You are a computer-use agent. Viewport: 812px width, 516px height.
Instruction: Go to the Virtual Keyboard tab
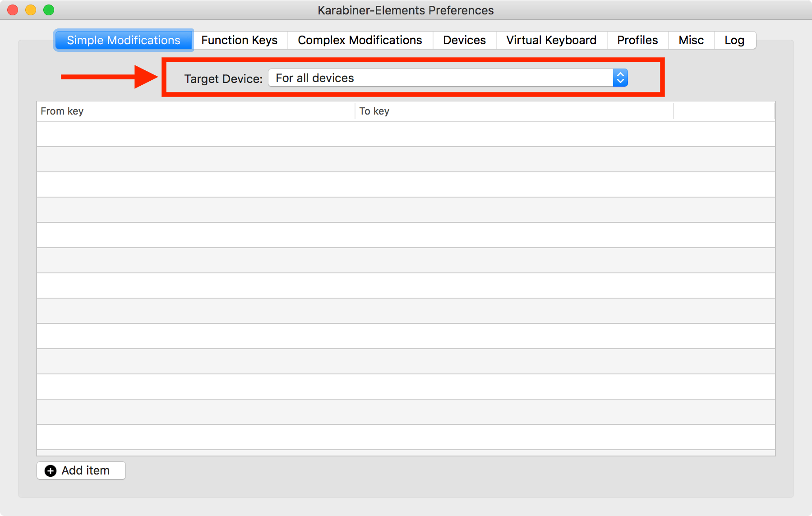551,40
